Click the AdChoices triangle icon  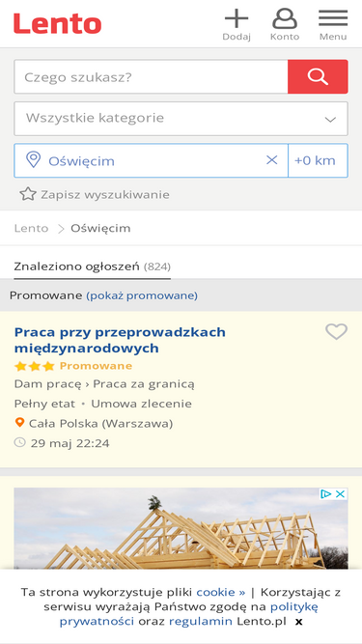pyautogui.click(x=326, y=494)
